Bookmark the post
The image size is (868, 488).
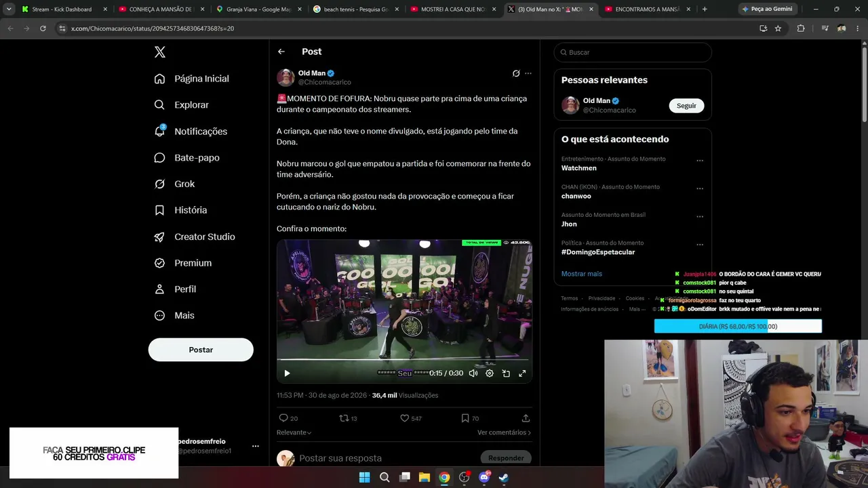tap(465, 418)
